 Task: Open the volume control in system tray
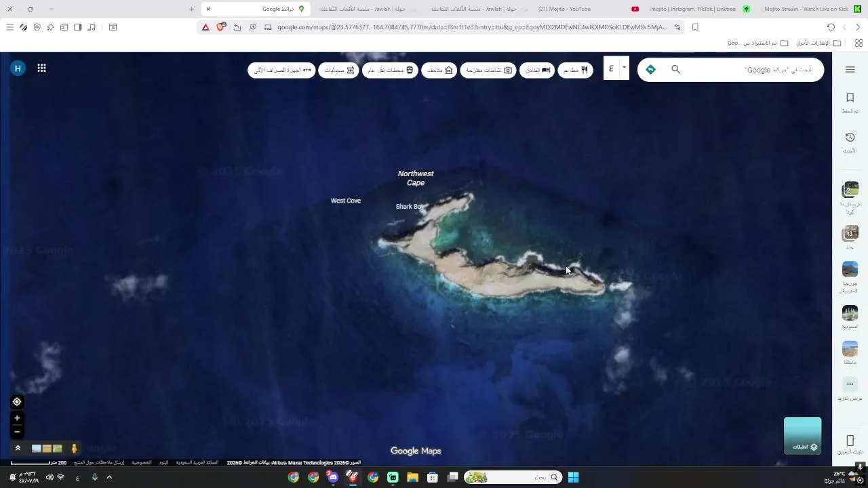49,477
